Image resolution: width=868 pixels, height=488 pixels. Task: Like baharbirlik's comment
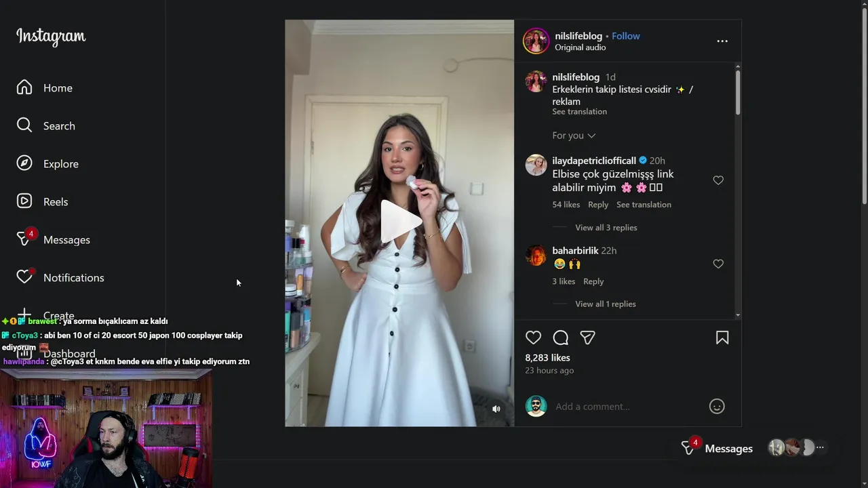coord(718,264)
